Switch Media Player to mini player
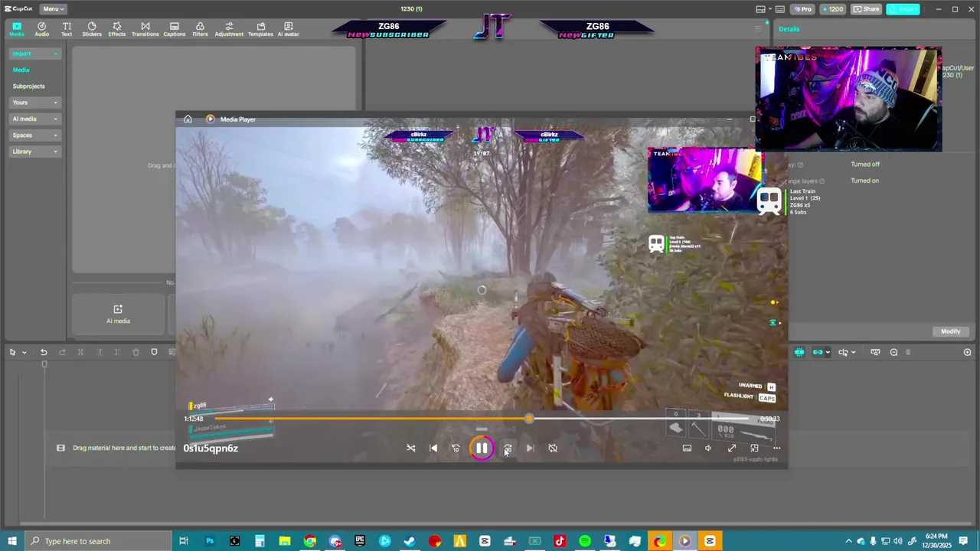This screenshot has height=551, width=980. (x=754, y=448)
